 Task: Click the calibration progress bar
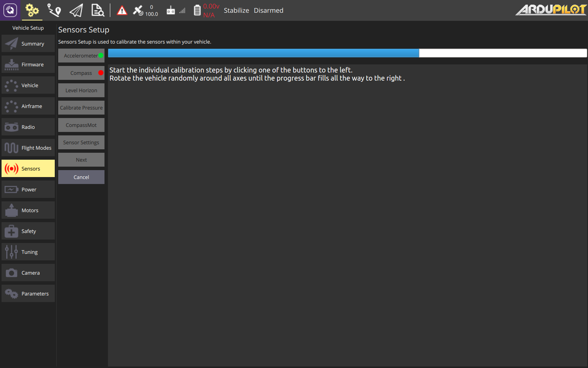[347, 53]
